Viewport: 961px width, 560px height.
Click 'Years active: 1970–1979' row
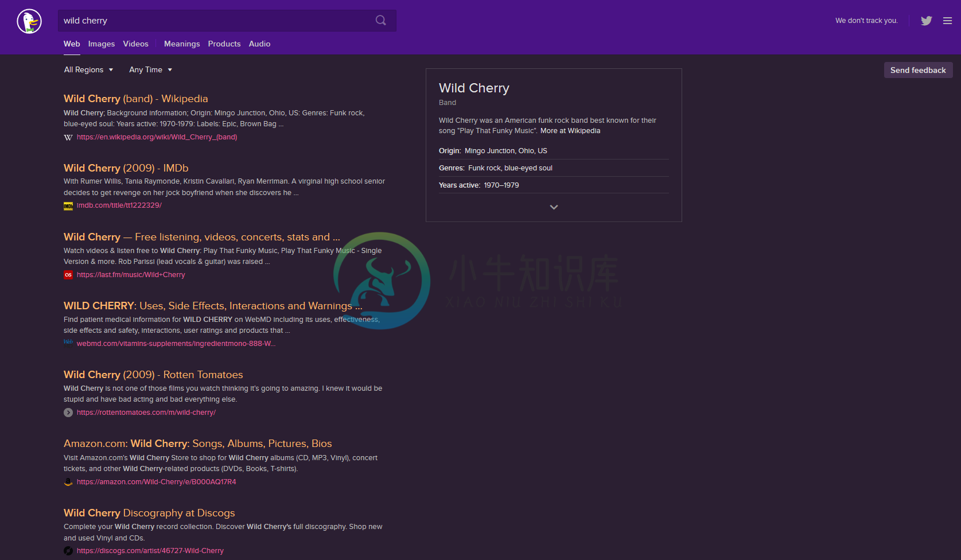pos(554,185)
